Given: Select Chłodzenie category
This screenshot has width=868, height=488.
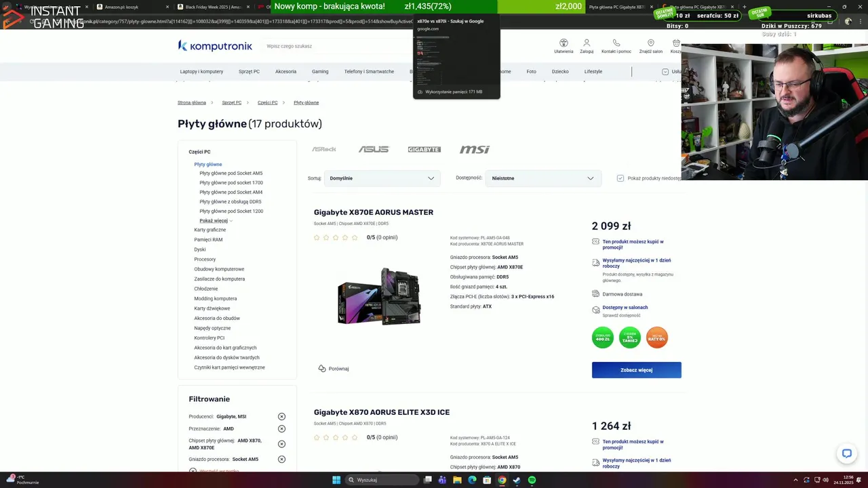Looking at the screenshot, I should (x=206, y=289).
